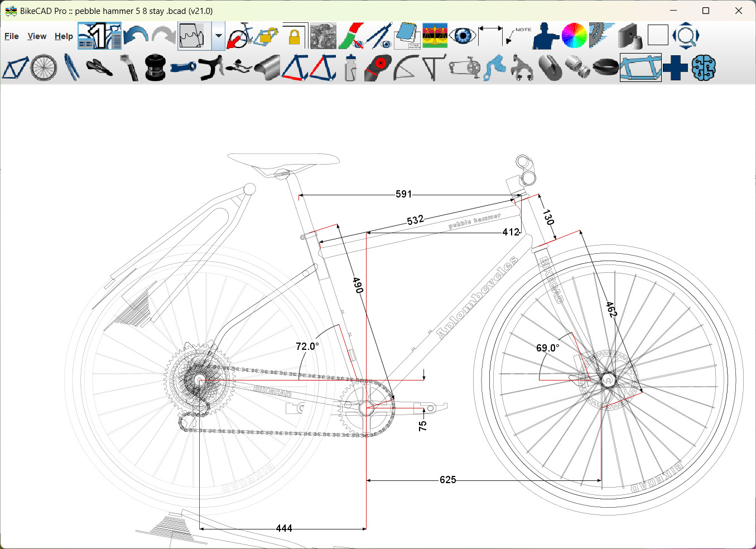Click the water bottle icon

pos(350,68)
